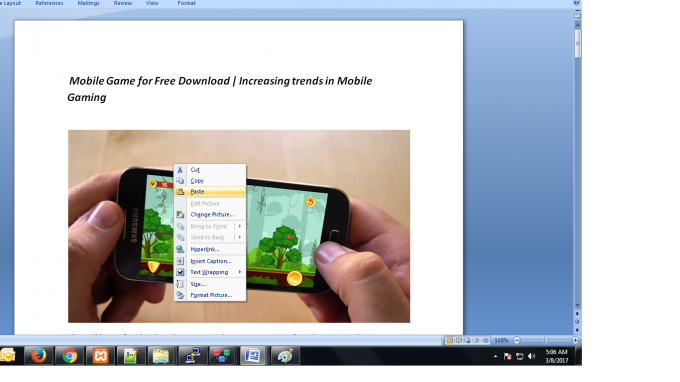
Task: Click the zoom slider handle
Action: (546, 340)
